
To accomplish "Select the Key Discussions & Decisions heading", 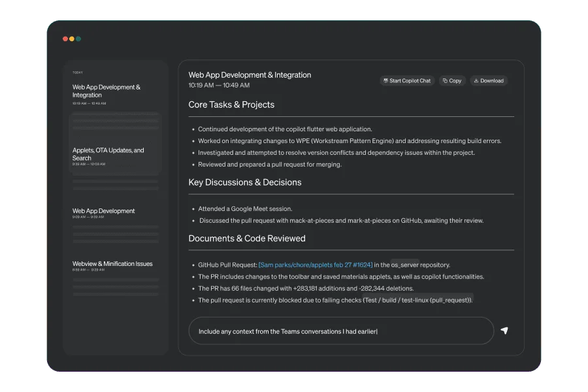I will pyautogui.click(x=244, y=182).
